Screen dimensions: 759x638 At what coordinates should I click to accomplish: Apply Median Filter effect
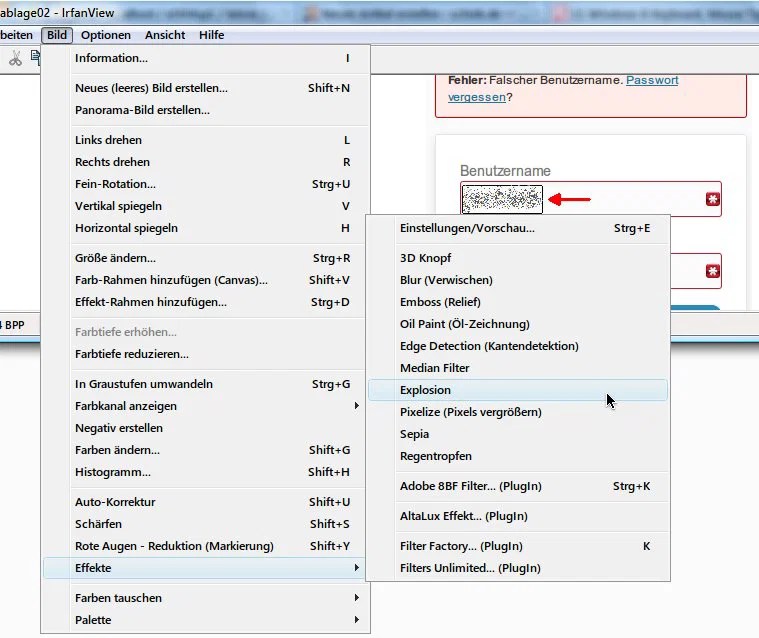coord(518,368)
